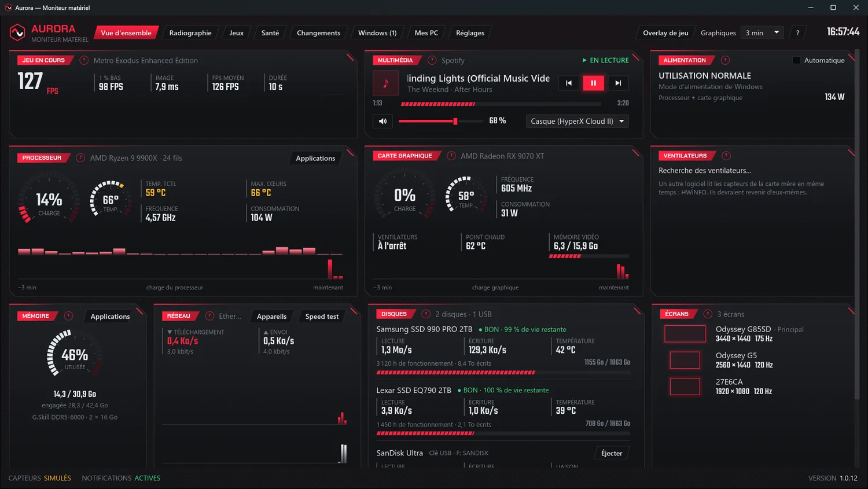This screenshot has height=489, width=868.
Task: Go to Changements tab
Action: pyautogui.click(x=318, y=33)
